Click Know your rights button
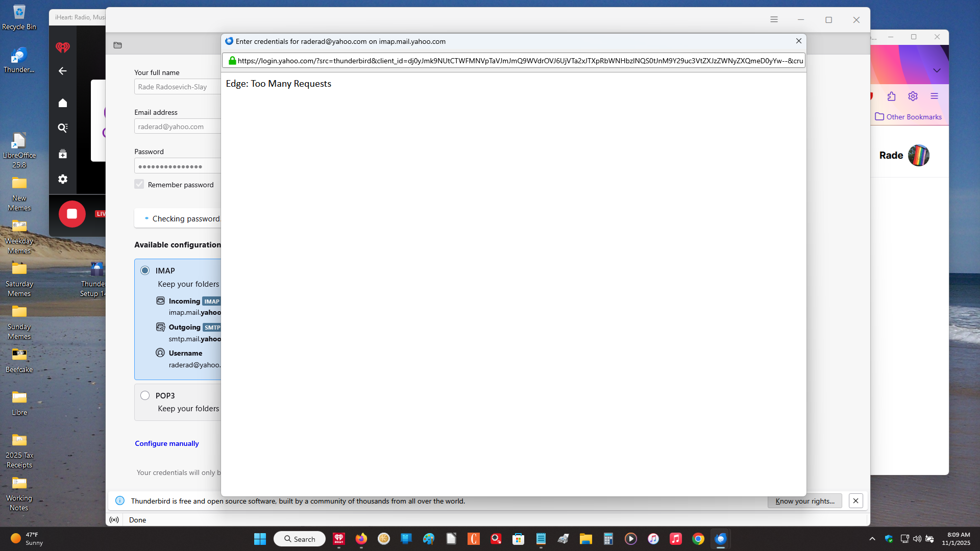Viewport: 980px width, 551px height. pos(804,501)
